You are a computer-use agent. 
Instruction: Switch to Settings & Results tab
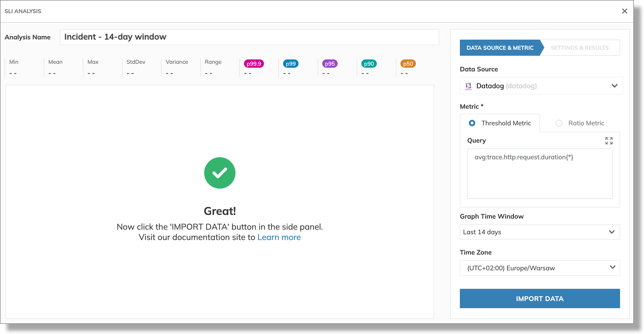580,47
